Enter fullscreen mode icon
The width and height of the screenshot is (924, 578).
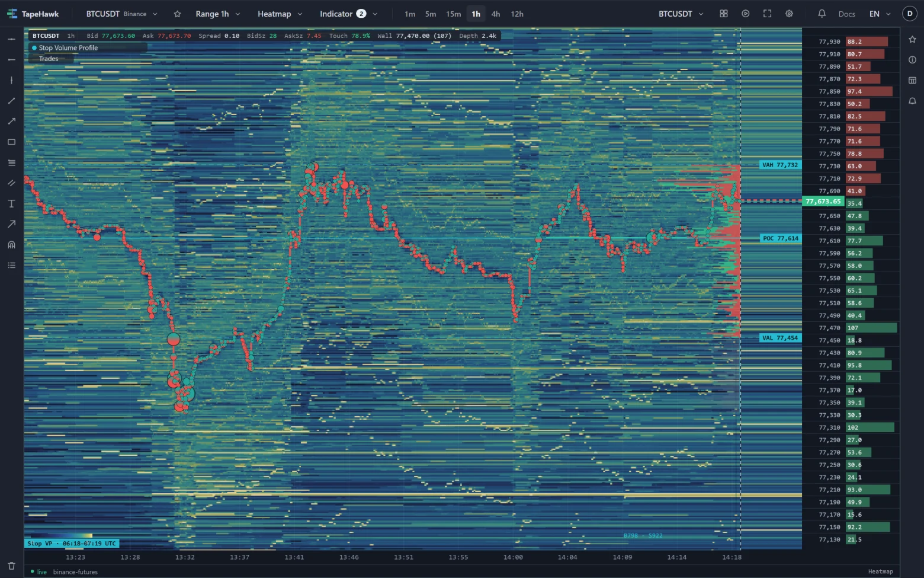[768, 14]
